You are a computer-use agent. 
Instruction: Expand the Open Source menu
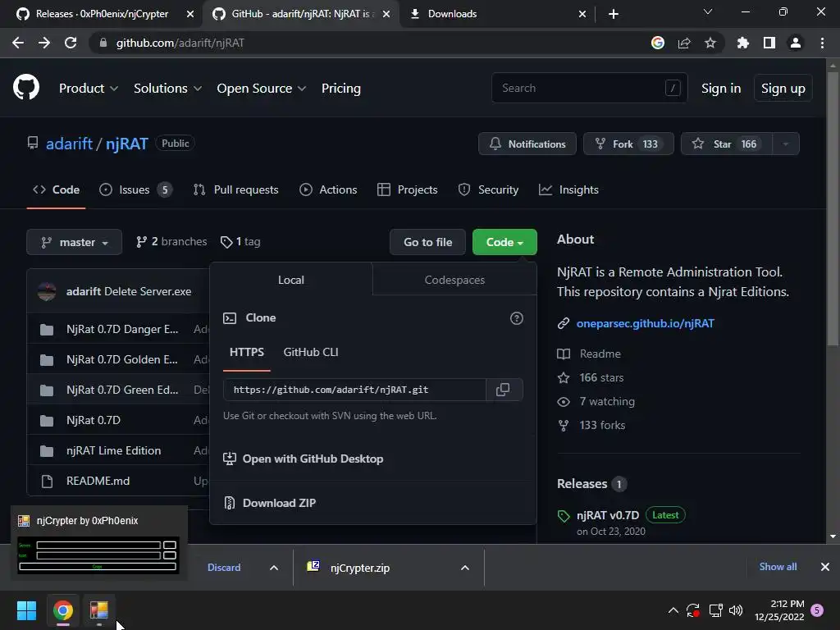click(262, 89)
